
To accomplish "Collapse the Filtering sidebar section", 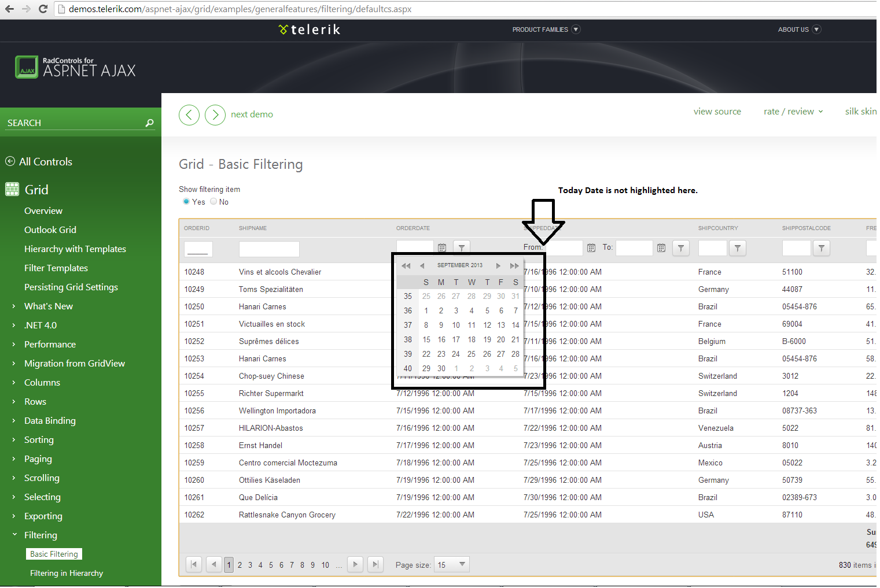I will pyautogui.click(x=14, y=535).
